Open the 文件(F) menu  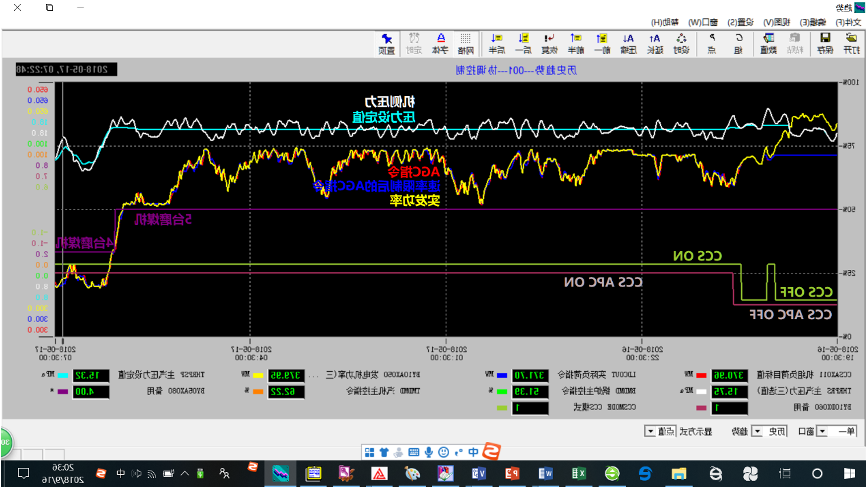[x=848, y=22]
